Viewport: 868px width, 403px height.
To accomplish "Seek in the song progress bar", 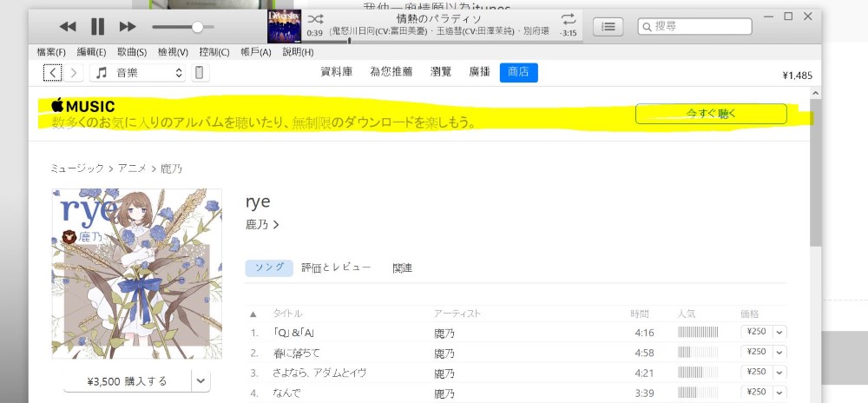I will tap(442, 41).
